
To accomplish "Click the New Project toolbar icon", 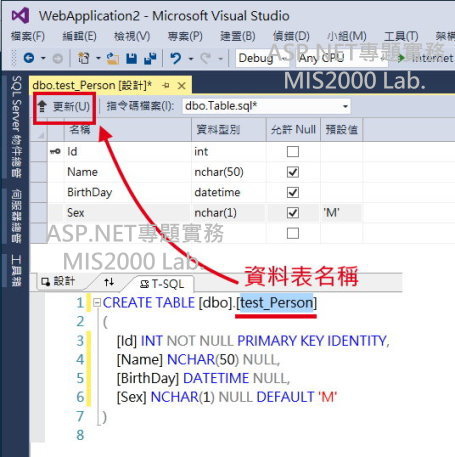I will click(83, 58).
